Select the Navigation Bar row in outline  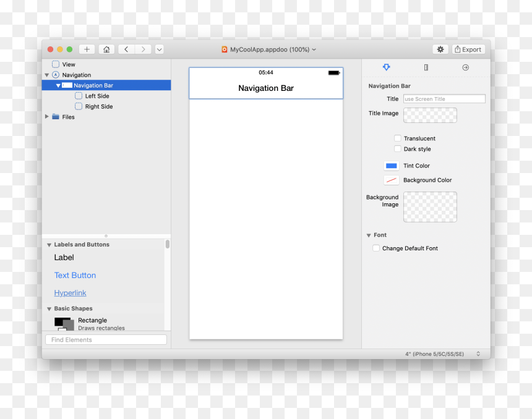106,85
